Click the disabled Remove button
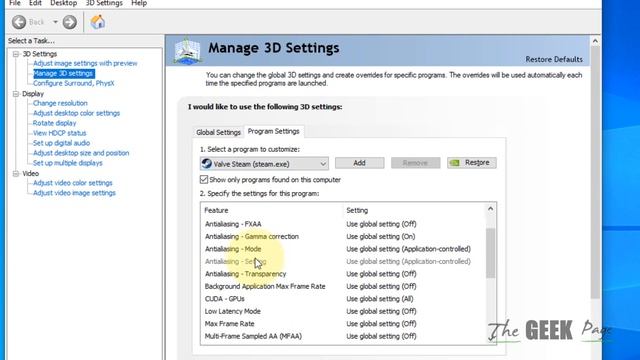 click(415, 163)
